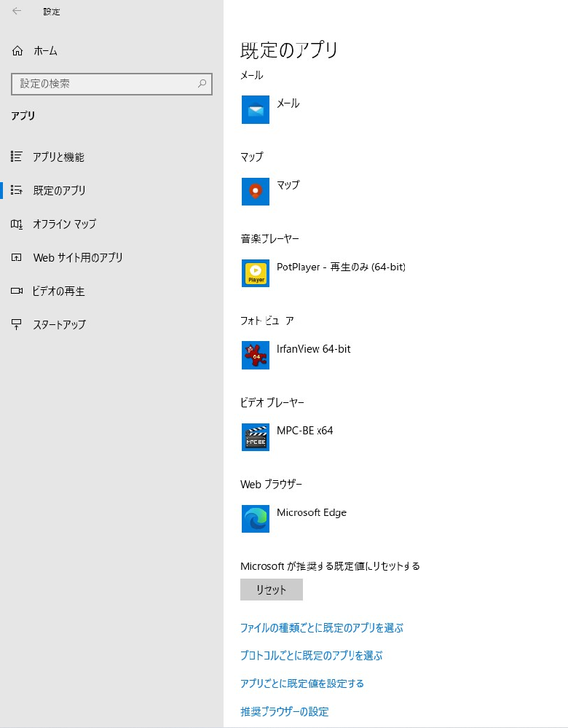Click the スタートアップ icon
568x728 pixels.
17,324
